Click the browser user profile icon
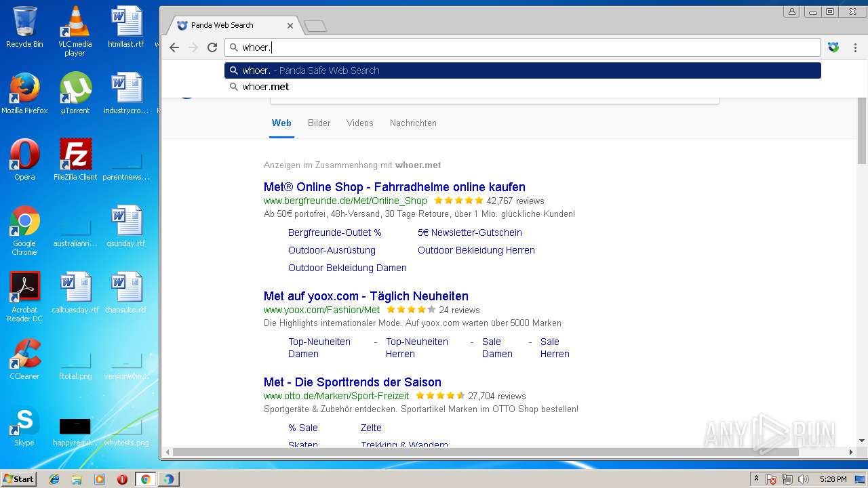Screen dimensions: 868x488 [791, 12]
